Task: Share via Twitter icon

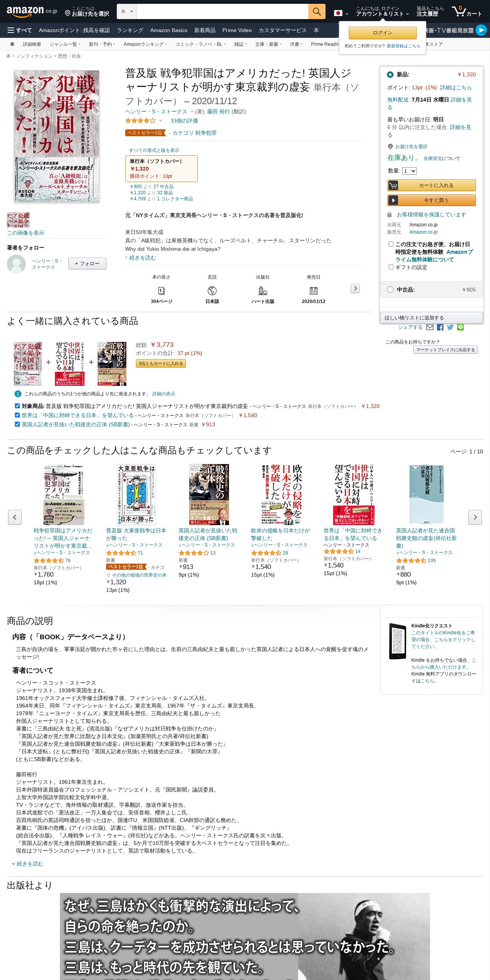Action: pyautogui.click(x=450, y=327)
